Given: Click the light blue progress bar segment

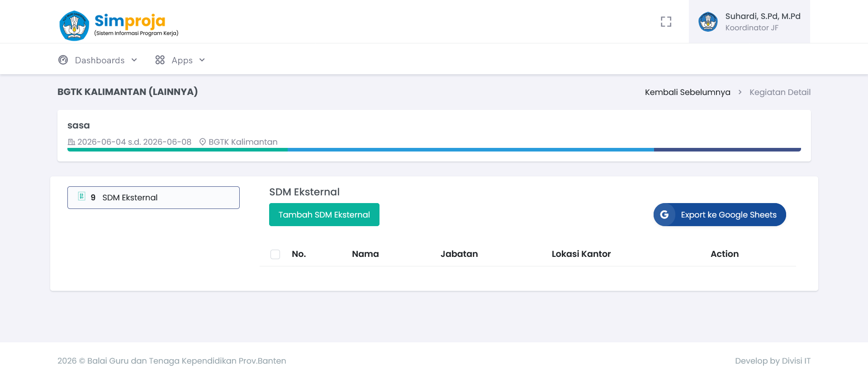Looking at the screenshot, I should click(x=470, y=150).
